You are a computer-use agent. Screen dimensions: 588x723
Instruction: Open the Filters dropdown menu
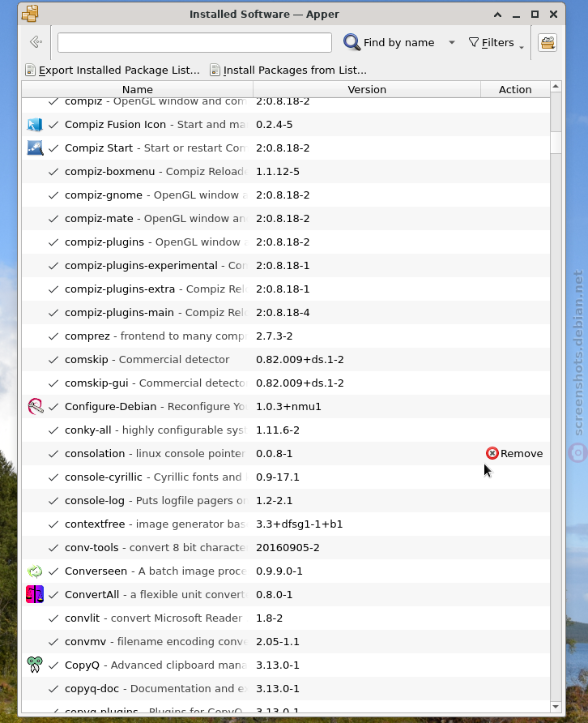(x=496, y=42)
